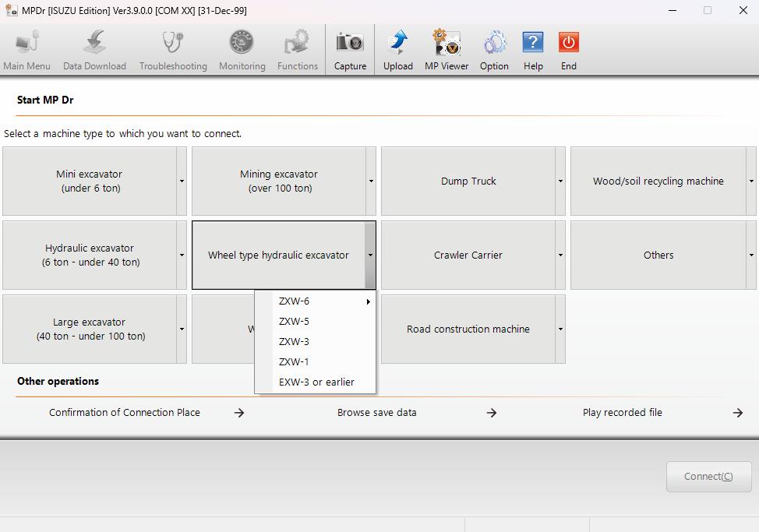Select the Wheel type hydraulic excavator button
The image size is (759, 532).
tap(278, 255)
